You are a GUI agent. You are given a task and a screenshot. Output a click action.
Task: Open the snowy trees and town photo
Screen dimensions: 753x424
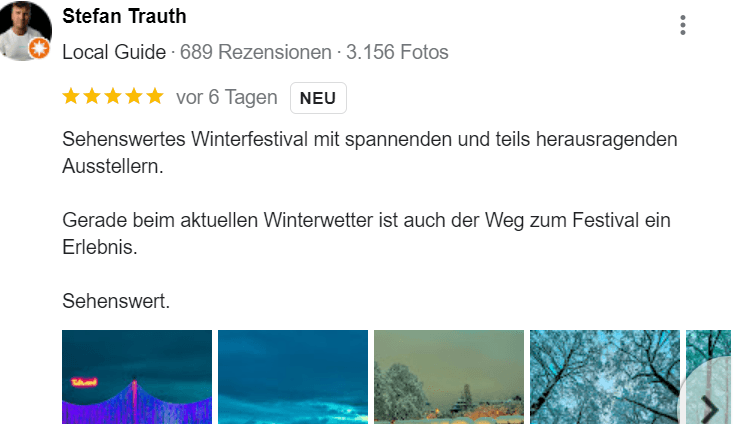(449, 377)
